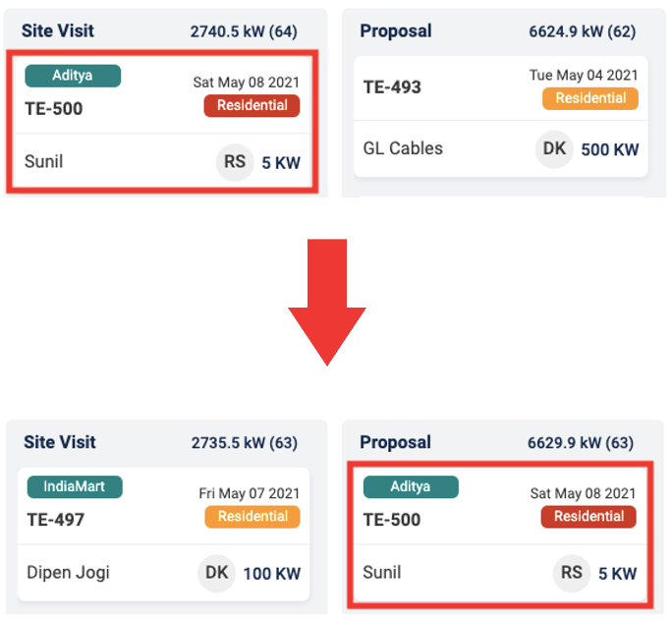672x622 pixels.
Task: Select the IndiaMart source tag
Action: coord(75,486)
